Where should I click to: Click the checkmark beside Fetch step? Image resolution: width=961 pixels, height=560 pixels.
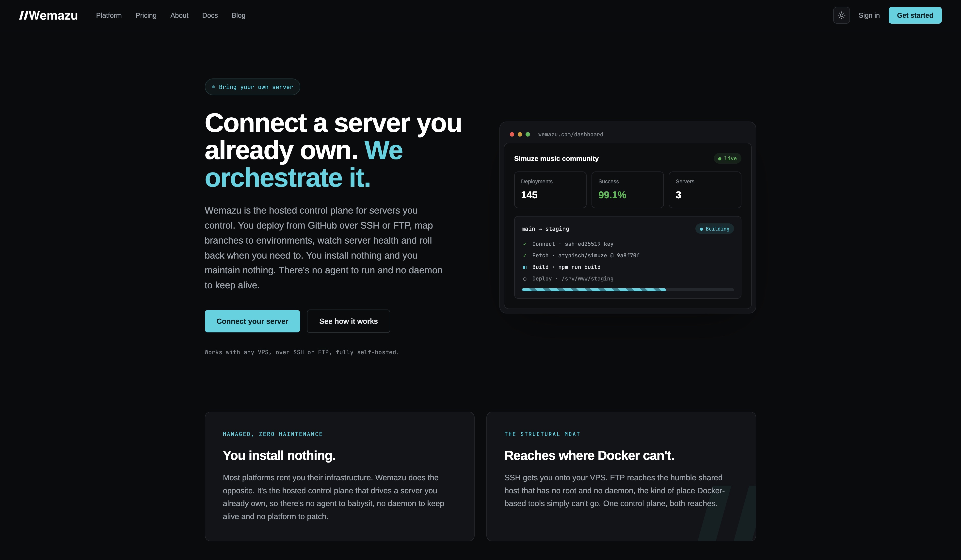tap(525, 255)
